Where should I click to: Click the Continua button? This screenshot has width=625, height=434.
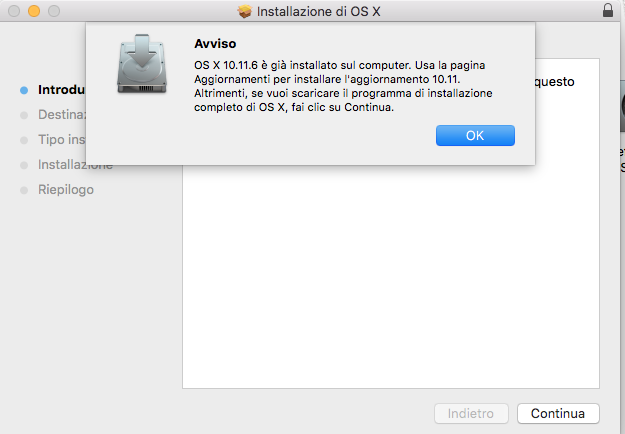coord(558,413)
